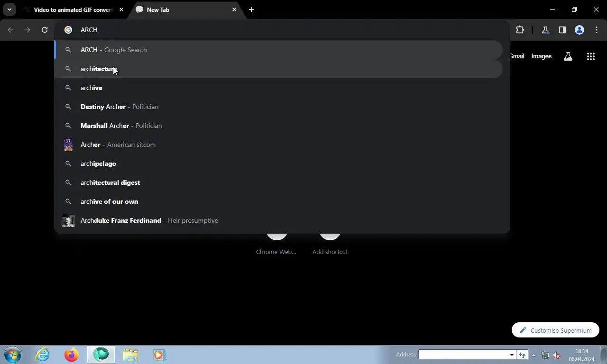Open the muted volume tray icon
Viewport: 607px width, 364px height.
tap(557, 355)
